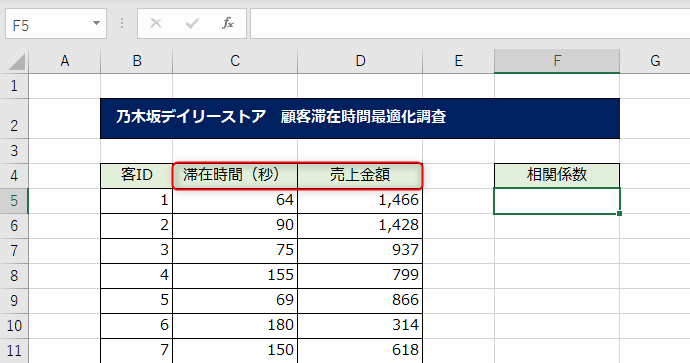Image resolution: width=690 pixels, height=363 pixels.
Task: Click the blue title banner cell
Action: (360, 118)
